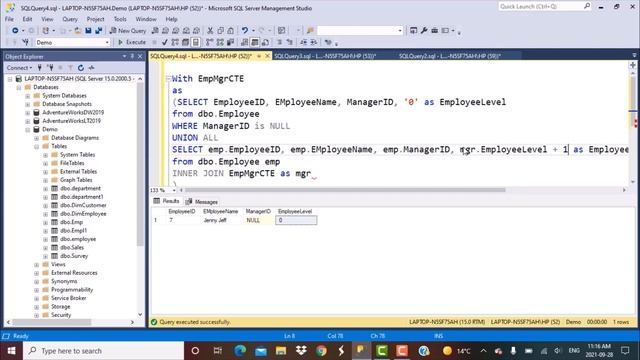
Task: Switch to the SQLQuery3.sql tab
Action: pos(325,56)
